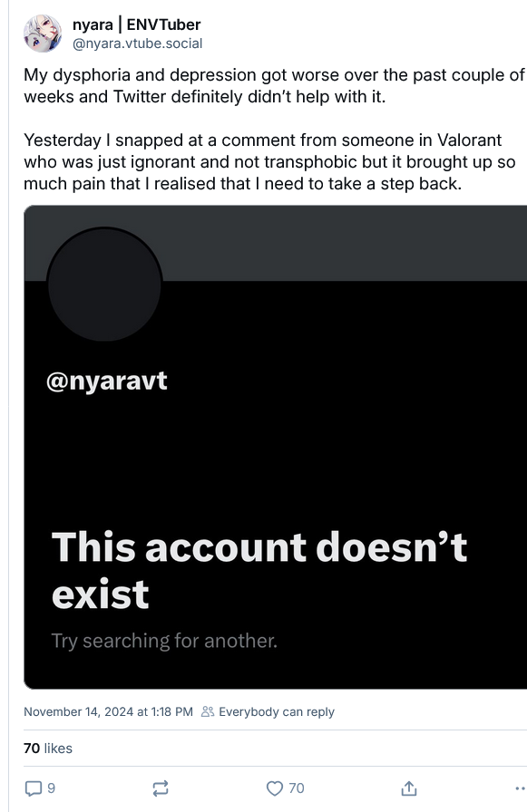The width and height of the screenshot is (527, 812).
Task: Click the people icon next to Everybody can reply
Action: pos(208,711)
